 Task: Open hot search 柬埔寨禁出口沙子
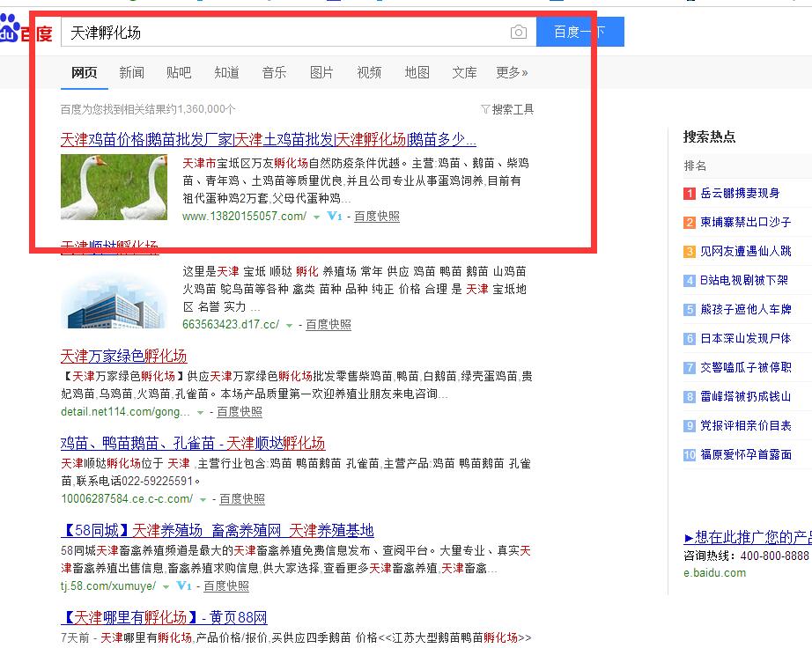pos(746,223)
